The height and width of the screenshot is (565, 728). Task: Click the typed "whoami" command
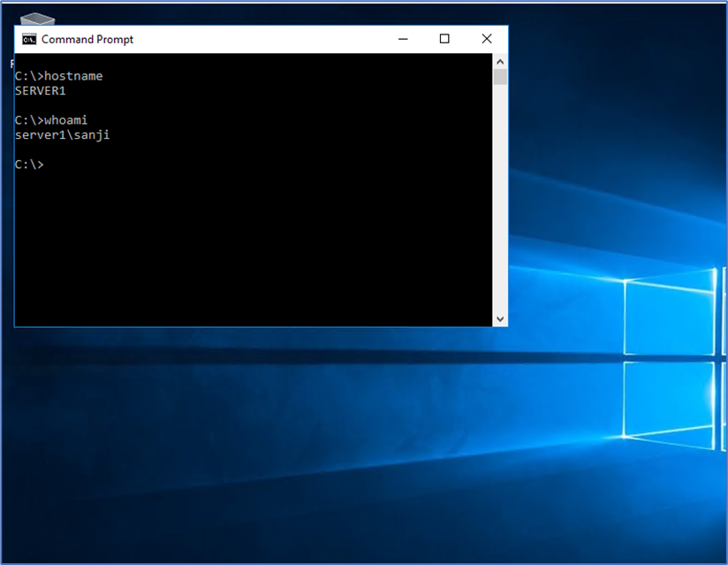66,120
